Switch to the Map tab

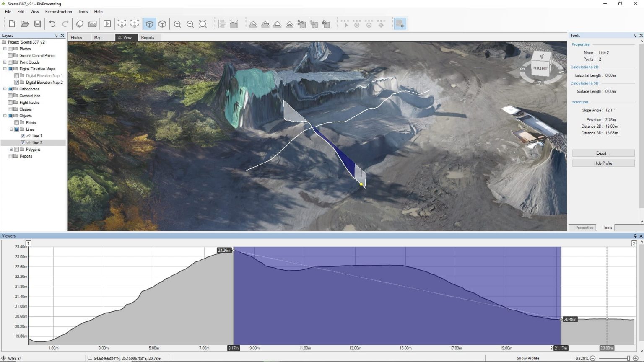[98, 37]
